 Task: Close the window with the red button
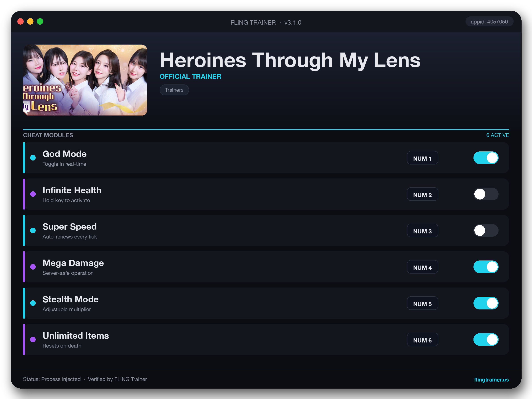point(20,22)
